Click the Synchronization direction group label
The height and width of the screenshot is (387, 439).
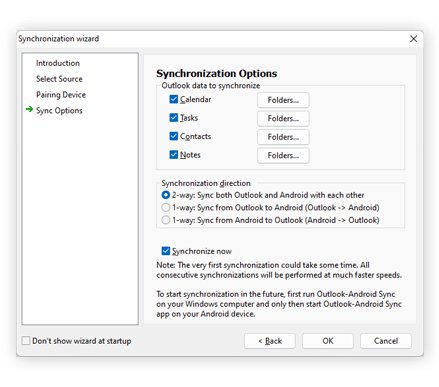(206, 183)
